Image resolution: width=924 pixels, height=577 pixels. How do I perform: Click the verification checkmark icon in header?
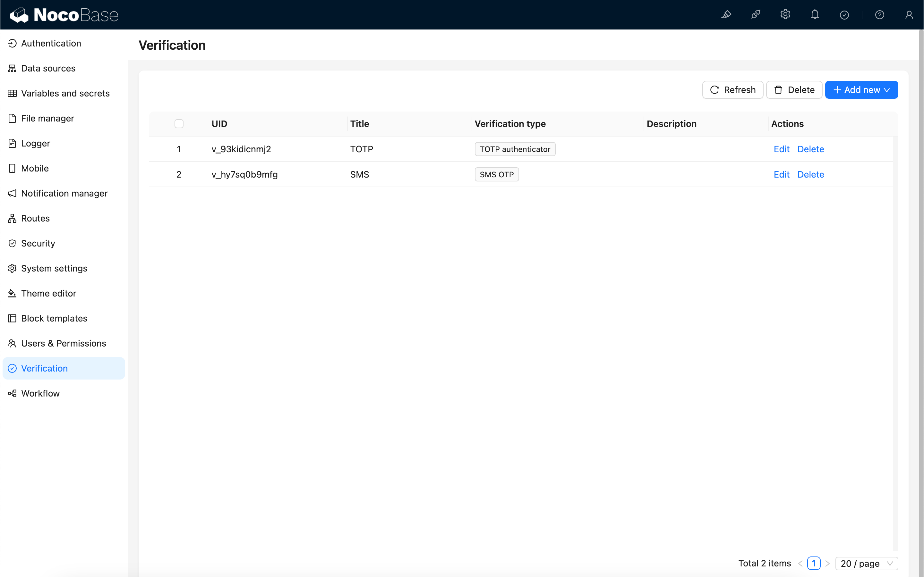coord(844,15)
